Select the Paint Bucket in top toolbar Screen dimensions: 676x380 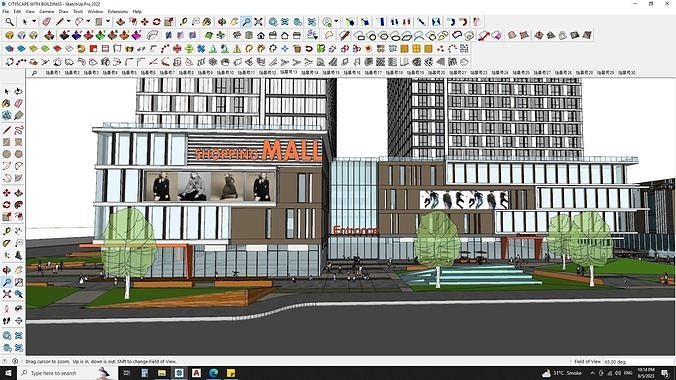click(x=207, y=22)
